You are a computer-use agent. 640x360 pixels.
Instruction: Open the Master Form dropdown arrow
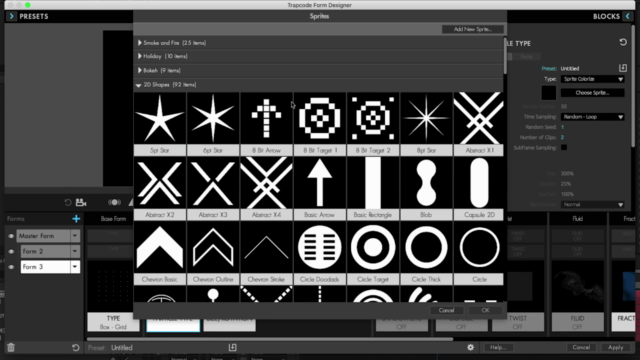point(75,236)
